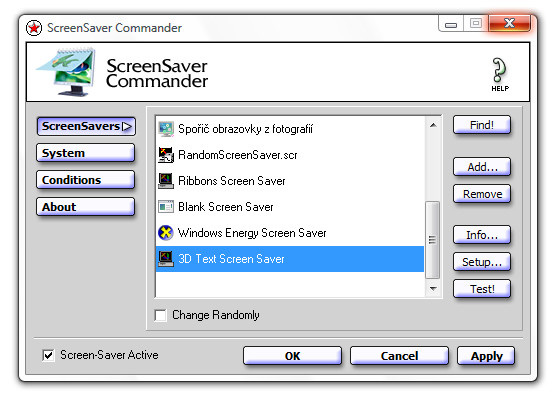The image size is (555, 398).
Task: Click the screensaver list scrollbar thumb
Action: tap(433, 240)
